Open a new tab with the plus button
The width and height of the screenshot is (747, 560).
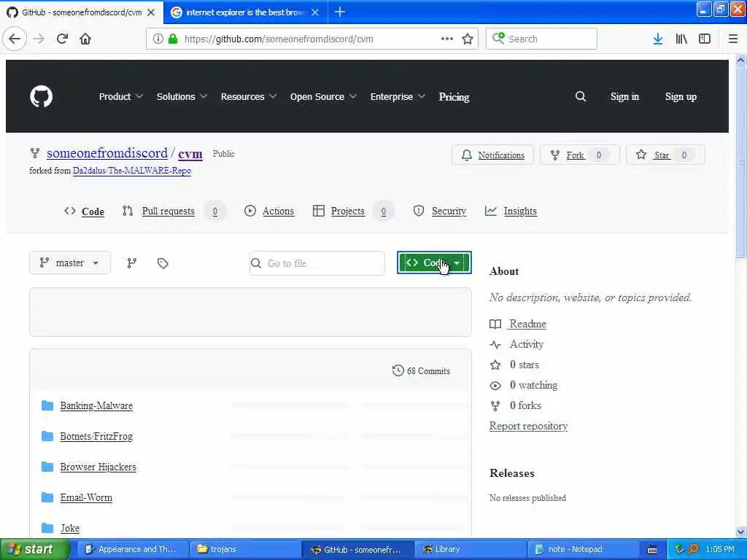(x=340, y=12)
